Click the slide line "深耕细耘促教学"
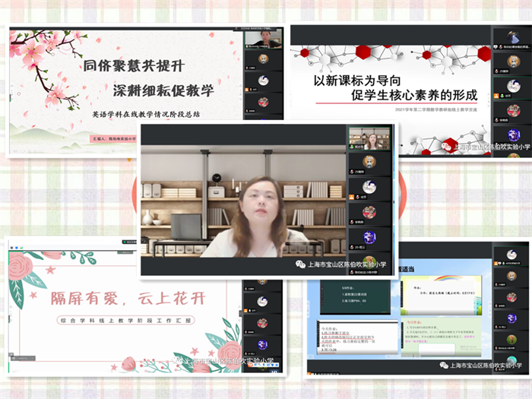Screen dimensions: 532x399 pyautogui.click(x=163, y=90)
